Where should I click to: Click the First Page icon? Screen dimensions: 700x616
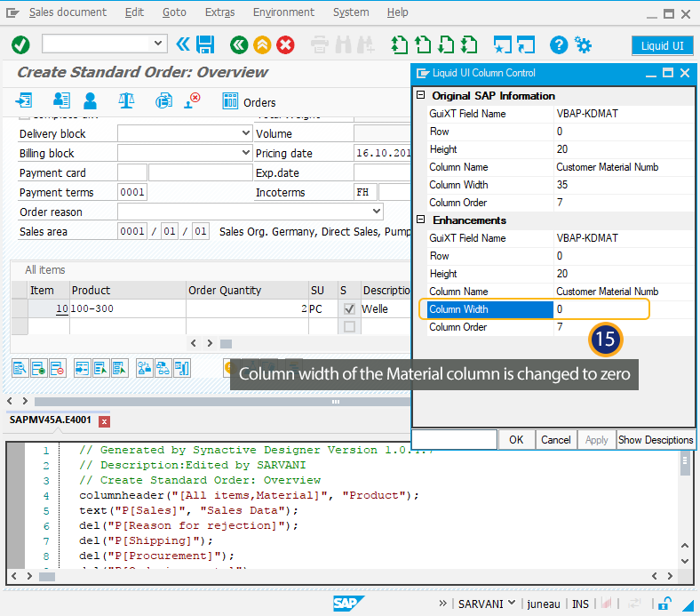(399, 44)
